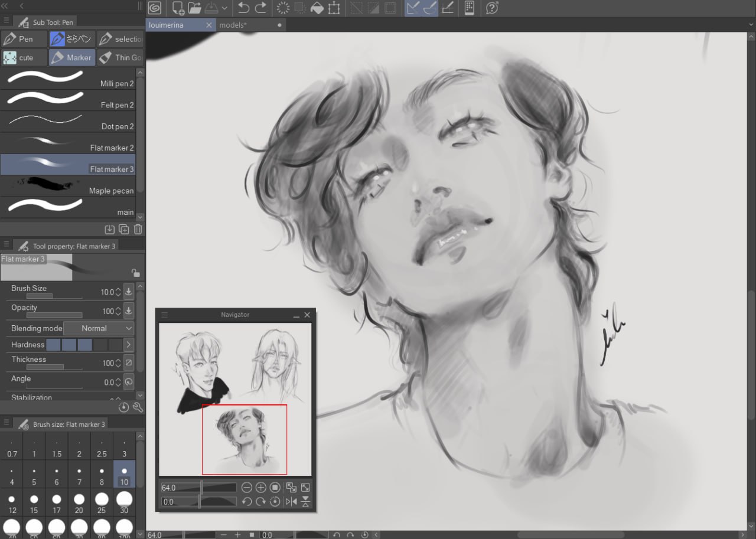
Task: Choose the Dot pen 2 brush
Action: 68,122
